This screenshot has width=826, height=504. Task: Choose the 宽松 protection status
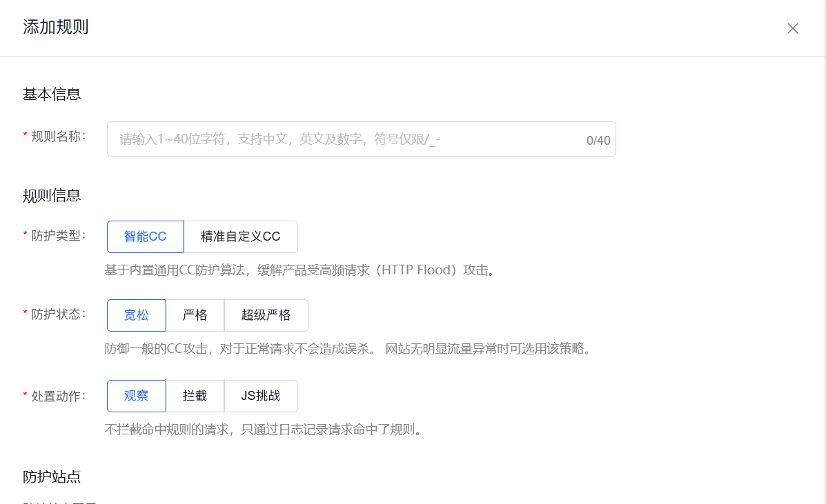click(x=136, y=315)
